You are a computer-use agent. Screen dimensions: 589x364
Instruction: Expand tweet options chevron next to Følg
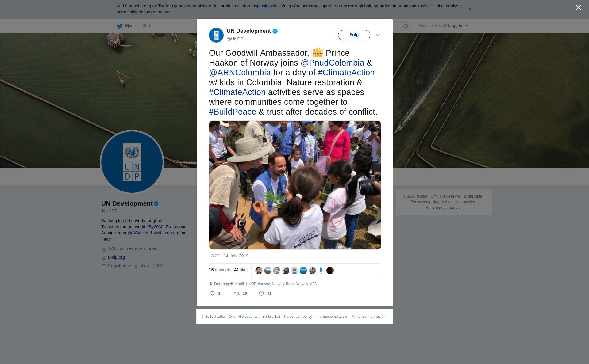tap(378, 35)
